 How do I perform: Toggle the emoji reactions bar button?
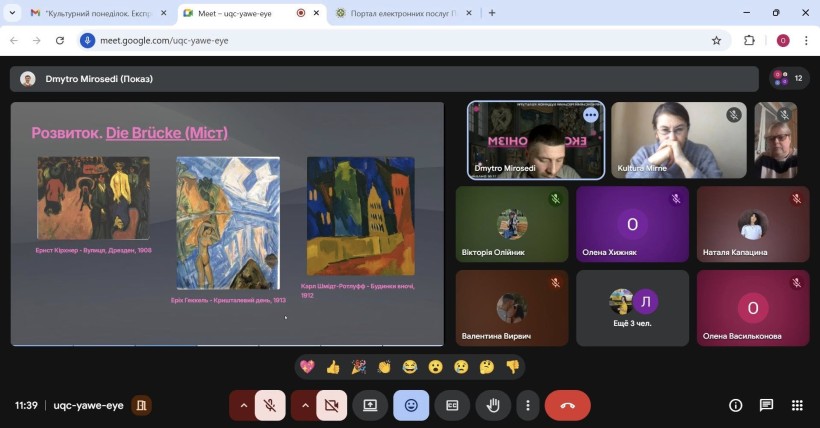click(x=411, y=405)
